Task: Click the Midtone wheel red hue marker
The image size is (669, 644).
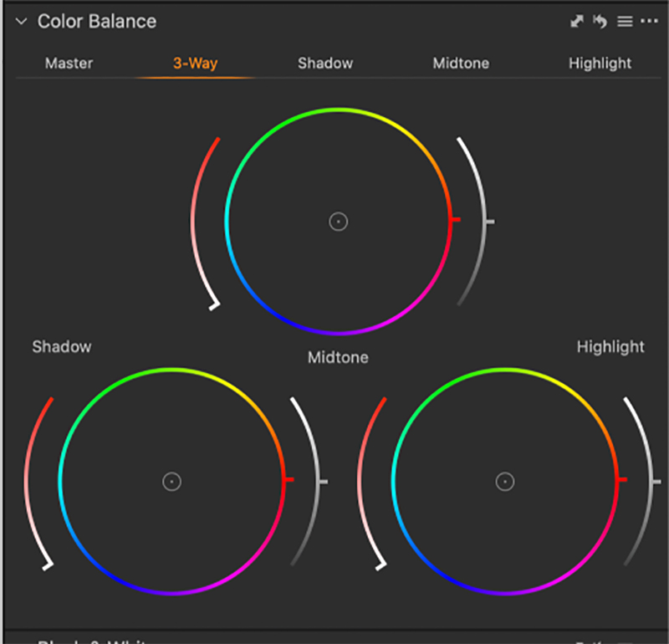Action: tap(455, 220)
